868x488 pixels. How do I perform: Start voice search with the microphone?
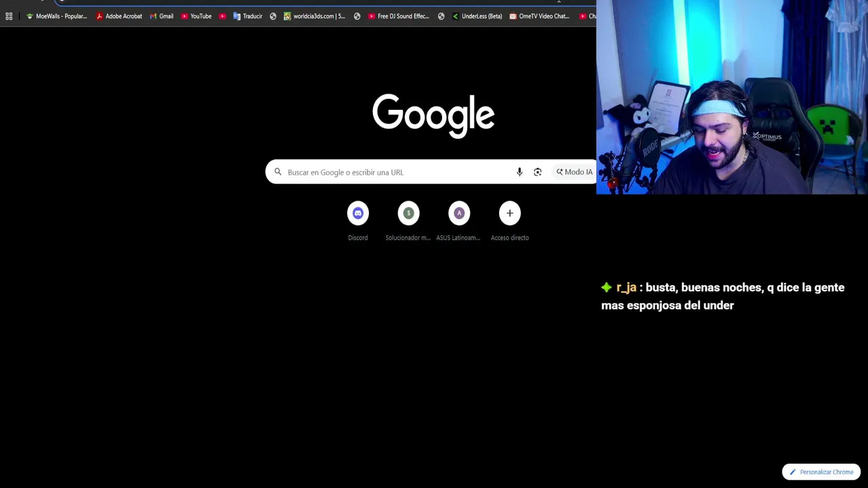coord(519,172)
